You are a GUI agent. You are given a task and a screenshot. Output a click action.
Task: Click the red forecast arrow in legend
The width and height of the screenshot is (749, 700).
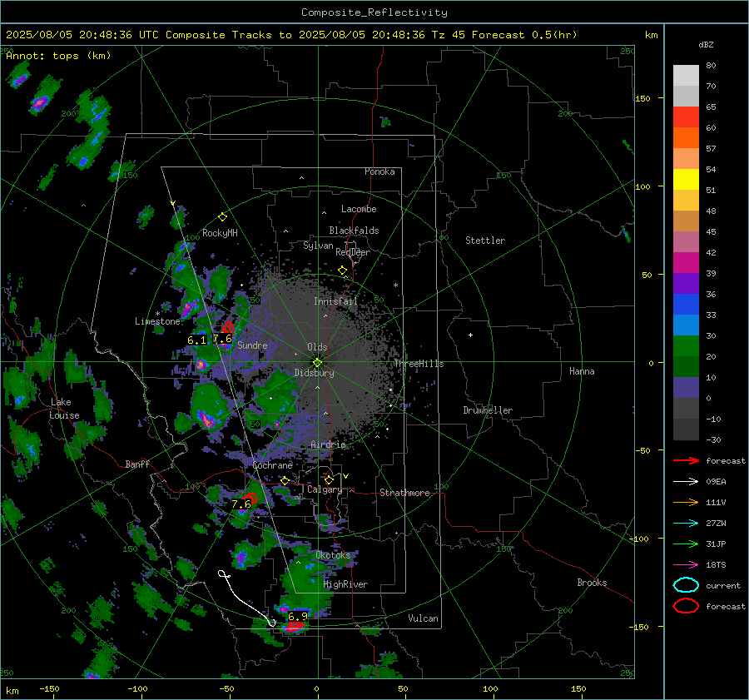686,460
